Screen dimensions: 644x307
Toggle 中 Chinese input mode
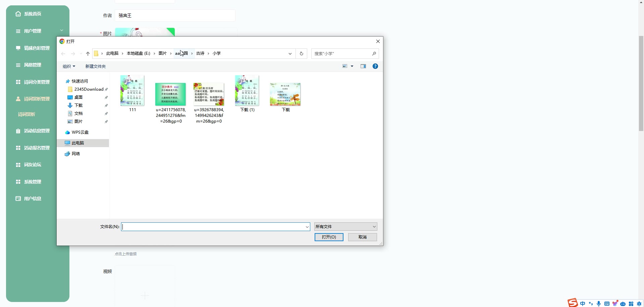click(583, 304)
